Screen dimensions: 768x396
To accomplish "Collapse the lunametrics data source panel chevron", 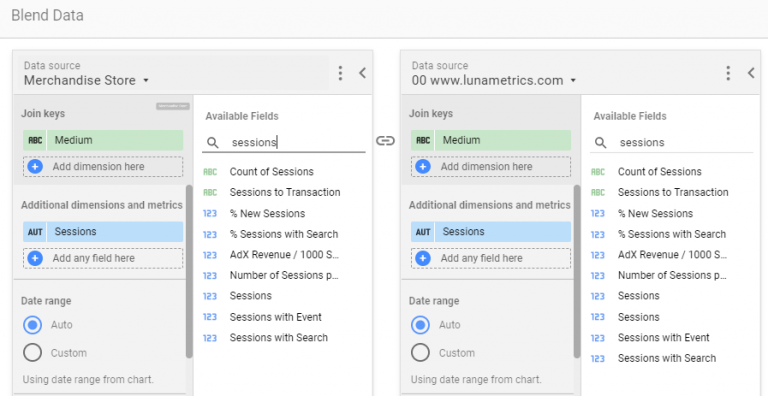I will coord(751,73).
